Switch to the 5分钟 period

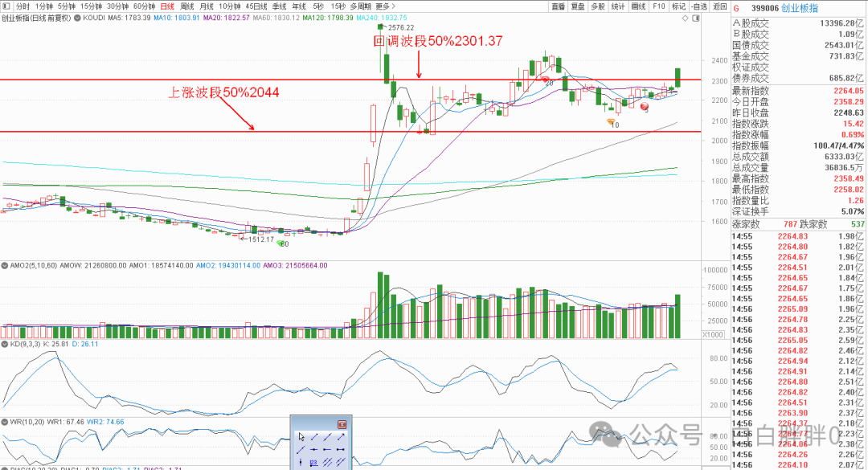click(67, 6)
